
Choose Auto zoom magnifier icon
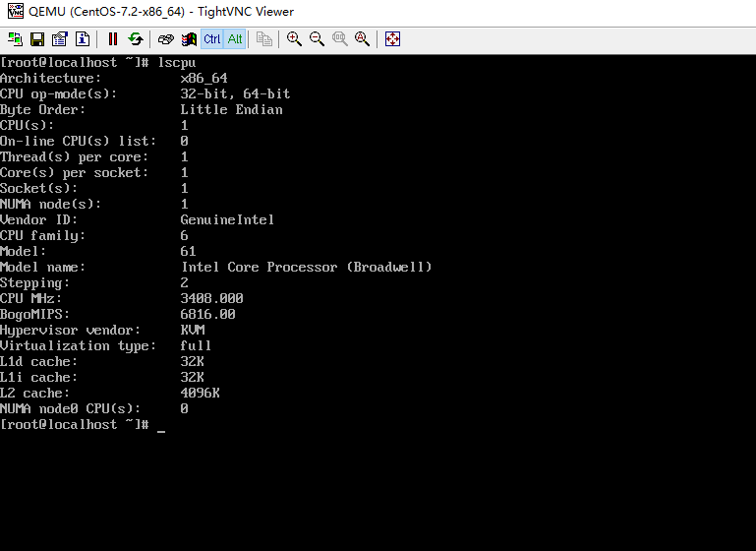tap(362, 39)
